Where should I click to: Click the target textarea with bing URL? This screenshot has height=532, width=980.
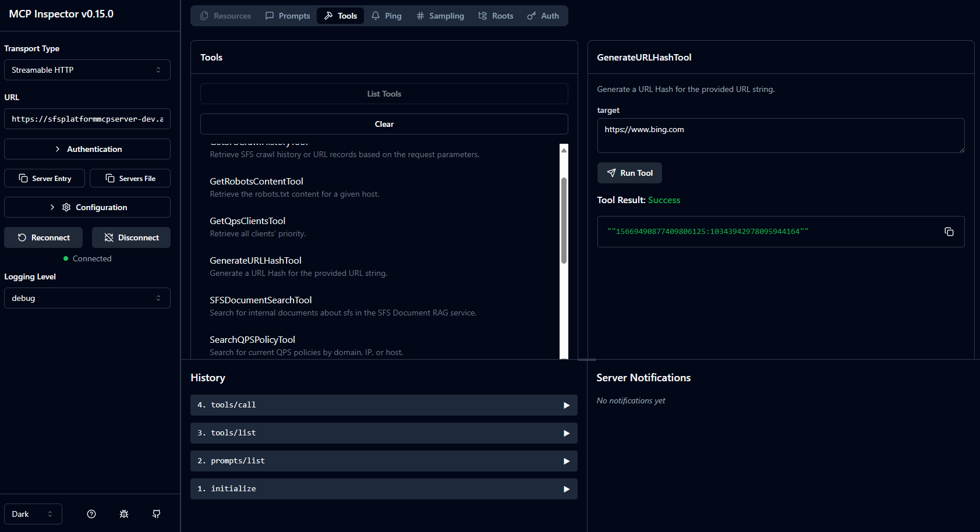click(780, 136)
